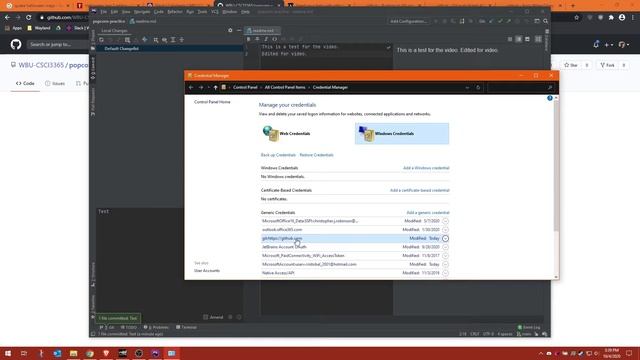640x360 pixels.
Task: Toggle the Amend checkbox
Action: pos(205,317)
